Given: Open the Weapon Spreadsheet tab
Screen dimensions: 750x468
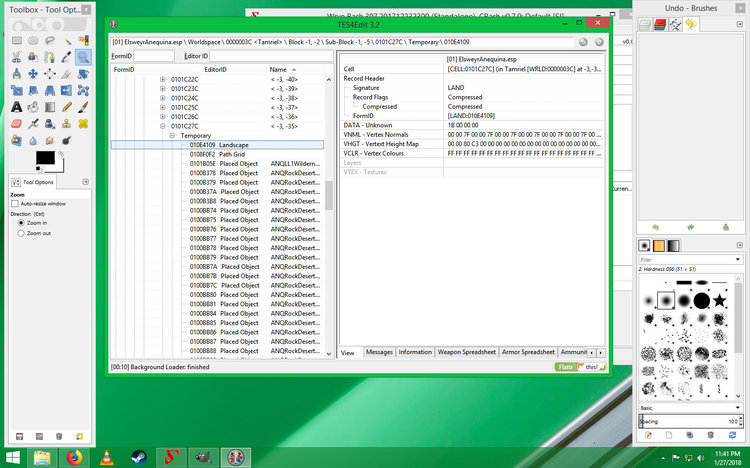Looking at the screenshot, I should [x=467, y=352].
